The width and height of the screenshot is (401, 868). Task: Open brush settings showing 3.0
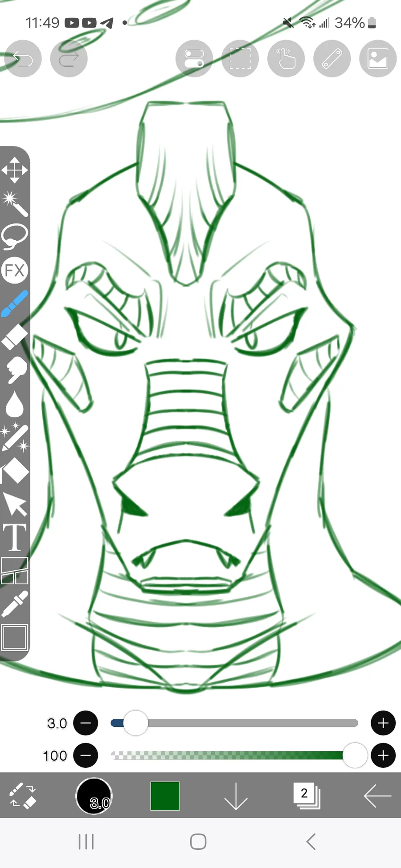click(94, 796)
